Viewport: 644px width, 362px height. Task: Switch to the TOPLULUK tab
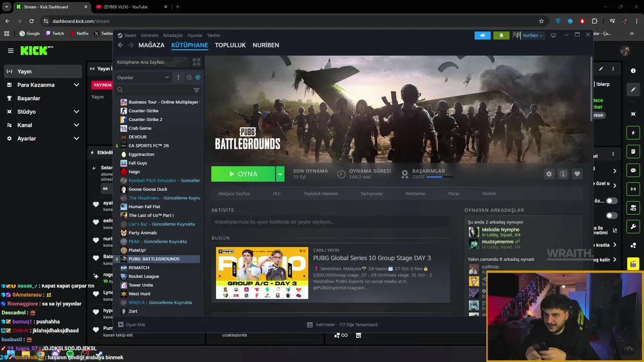230,45
